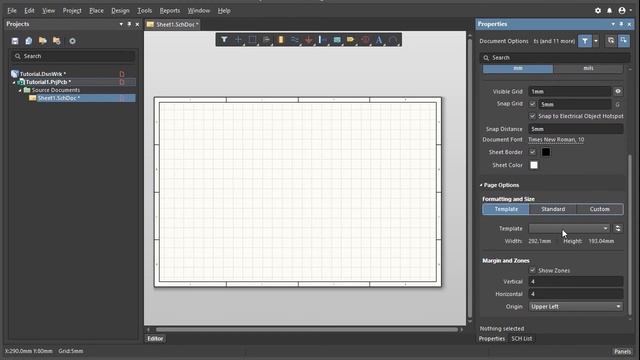Open the Reports menu

click(x=169, y=11)
